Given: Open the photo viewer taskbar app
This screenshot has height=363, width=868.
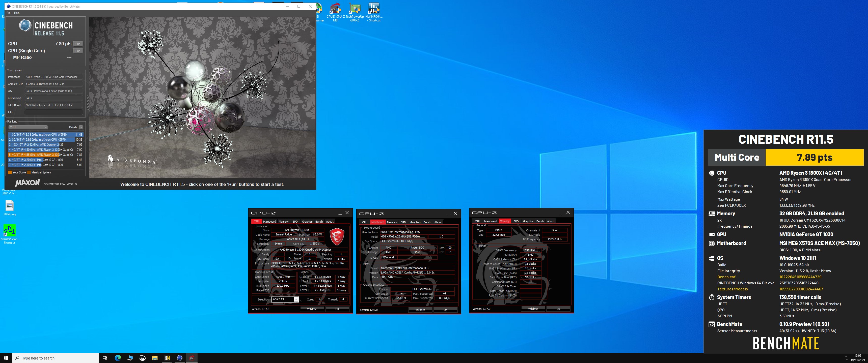Looking at the screenshot, I should pyautogui.click(x=143, y=358).
